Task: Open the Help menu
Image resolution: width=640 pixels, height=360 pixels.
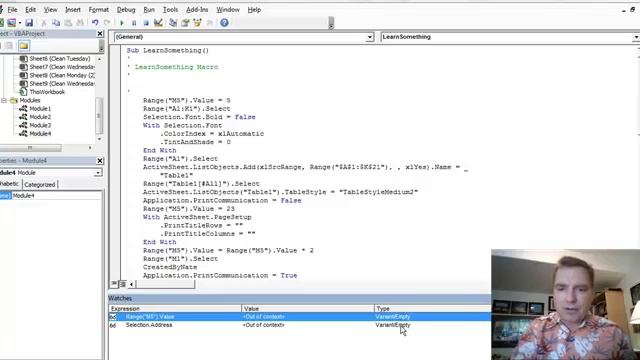Action: (254, 9)
